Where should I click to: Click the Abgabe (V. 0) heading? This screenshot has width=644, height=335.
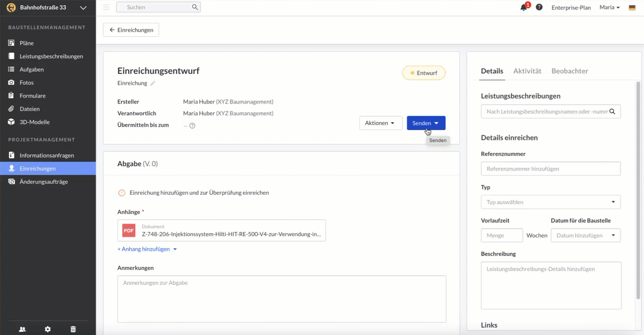[138, 164]
